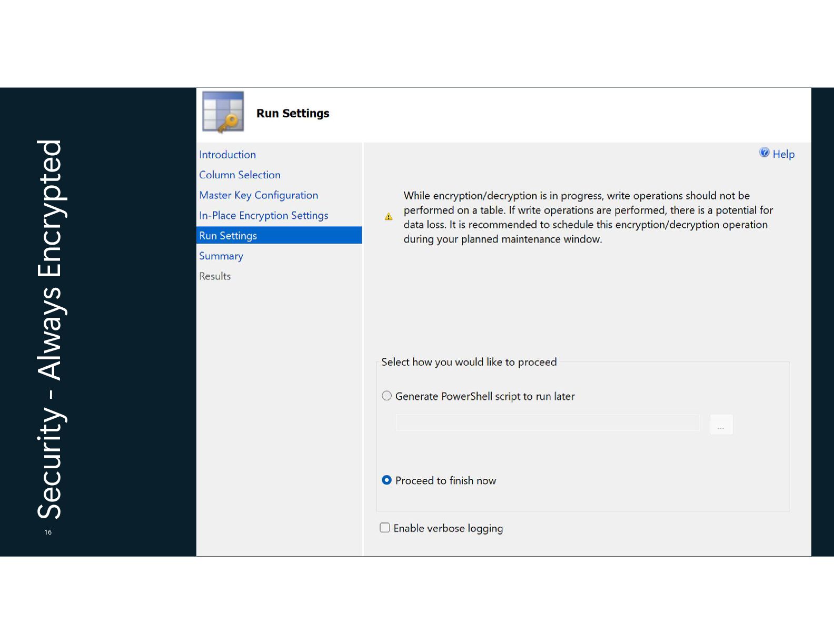Click the browse ellipsis button
The image size is (834, 644).
[721, 424]
